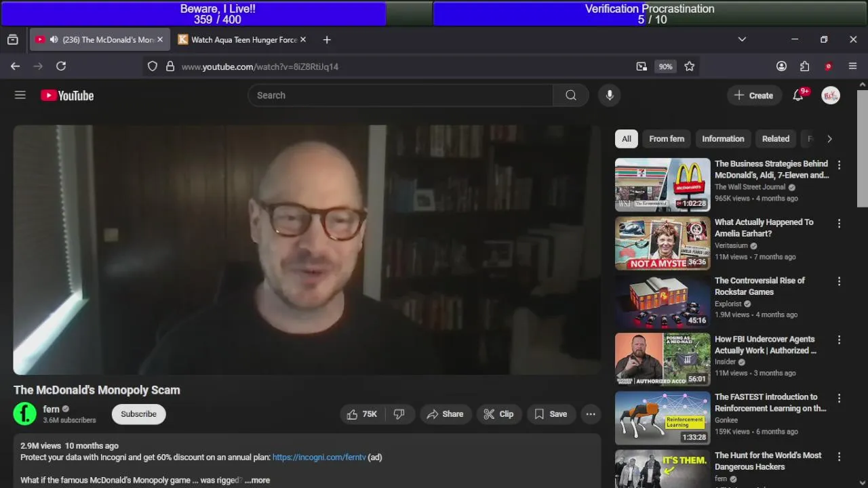Like the video with thumbs up
Image resolution: width=868 pixels, height=488 pixels.
pyautogui.click(x=361, y=414)
